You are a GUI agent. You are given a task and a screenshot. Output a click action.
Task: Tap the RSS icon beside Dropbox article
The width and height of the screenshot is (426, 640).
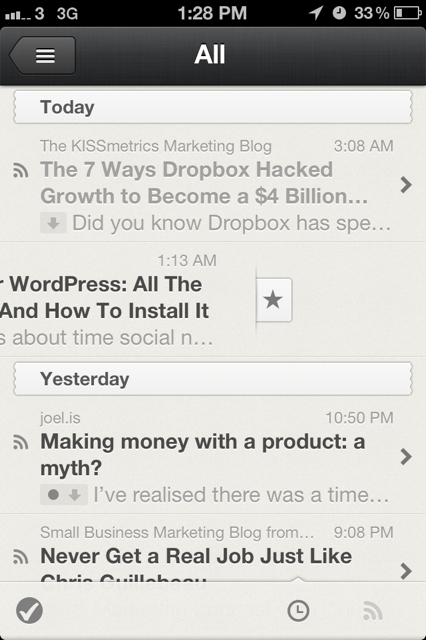pos(20,170)
